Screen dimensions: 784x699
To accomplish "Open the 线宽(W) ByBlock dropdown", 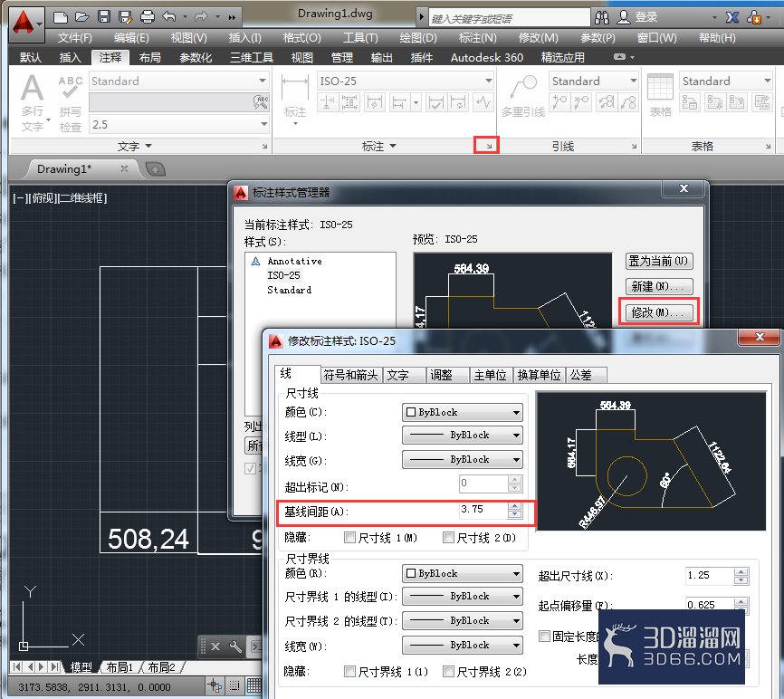I will click(x=463, y=645).
